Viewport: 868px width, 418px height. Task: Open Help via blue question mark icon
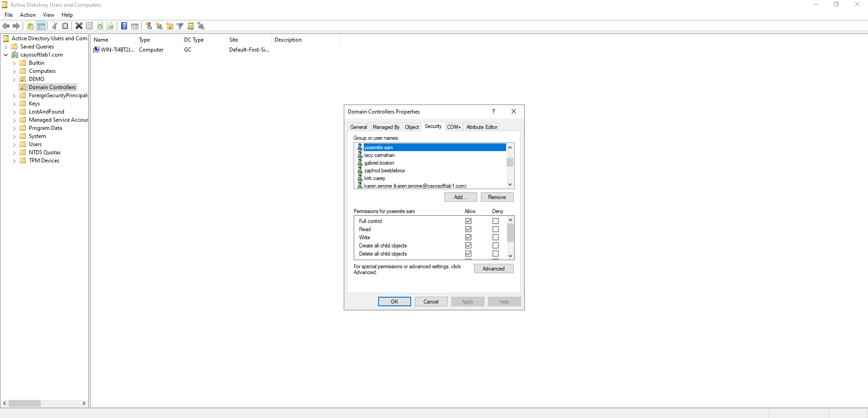(x=124, y=26)
